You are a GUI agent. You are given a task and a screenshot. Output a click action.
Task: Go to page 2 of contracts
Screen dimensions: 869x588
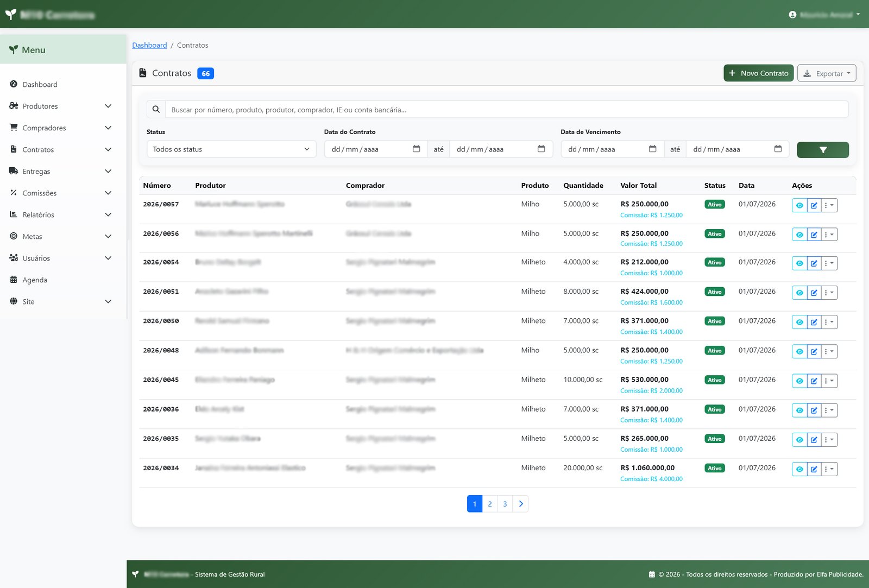point(490,504)
